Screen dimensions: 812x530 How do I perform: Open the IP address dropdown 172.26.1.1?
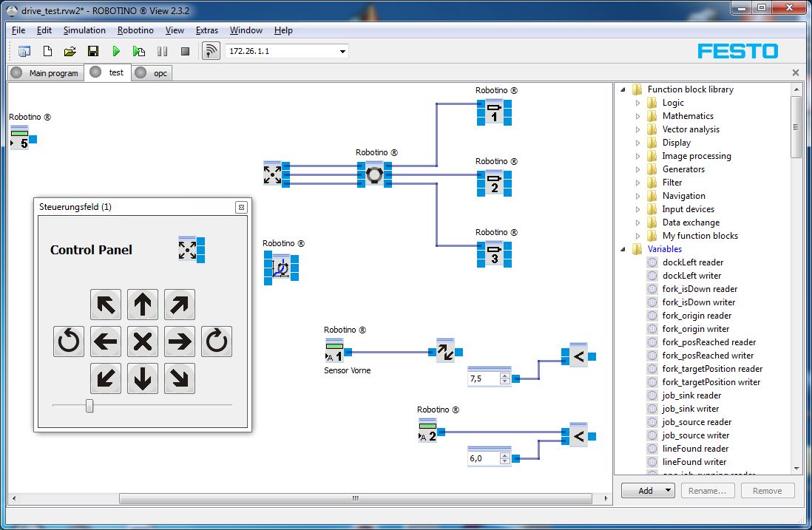[x=342, y=51]
